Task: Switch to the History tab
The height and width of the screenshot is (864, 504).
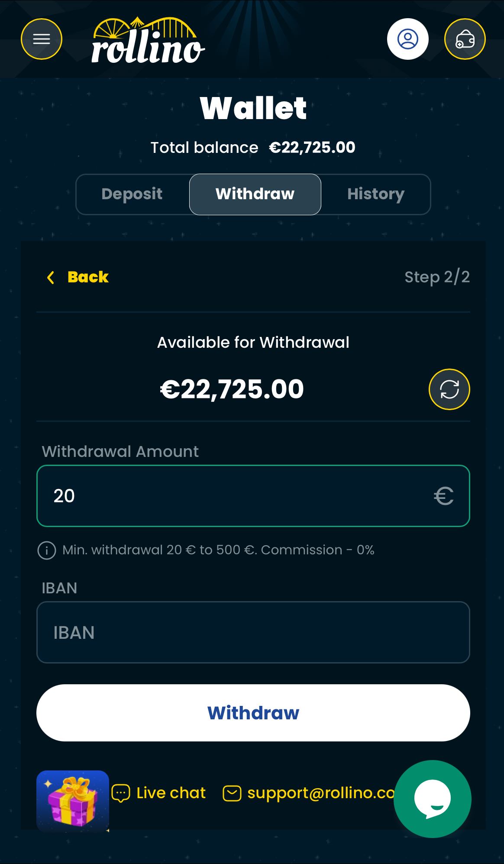Action: click(x=375, y=194)
